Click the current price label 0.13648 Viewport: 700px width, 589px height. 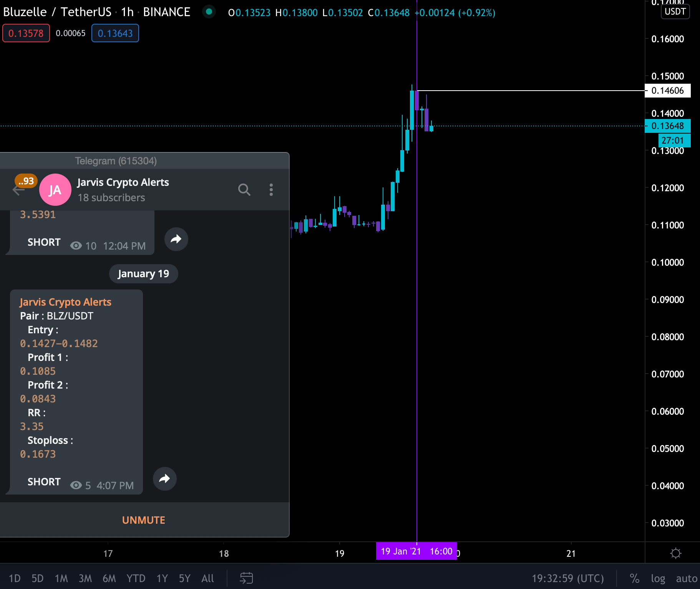tap(667, 126)
